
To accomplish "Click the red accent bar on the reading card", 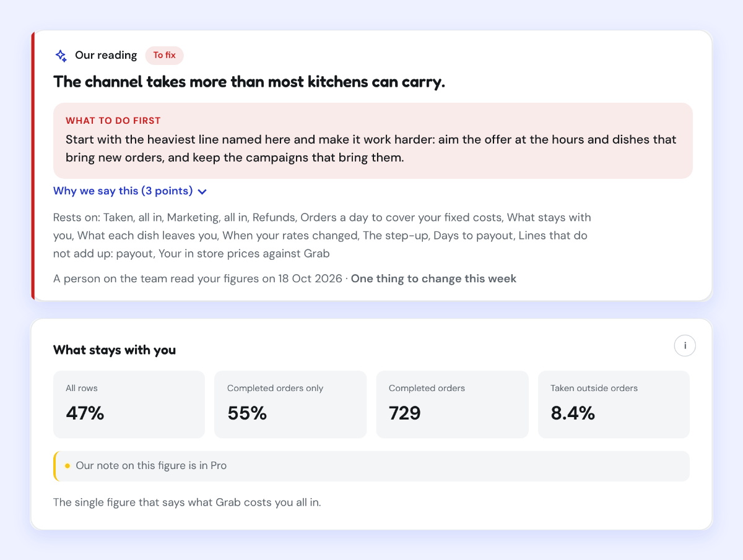I will tap(33, 165).
